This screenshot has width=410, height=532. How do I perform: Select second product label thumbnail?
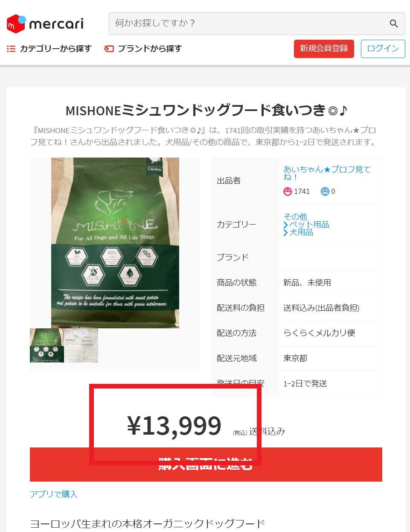coord(81,345)
